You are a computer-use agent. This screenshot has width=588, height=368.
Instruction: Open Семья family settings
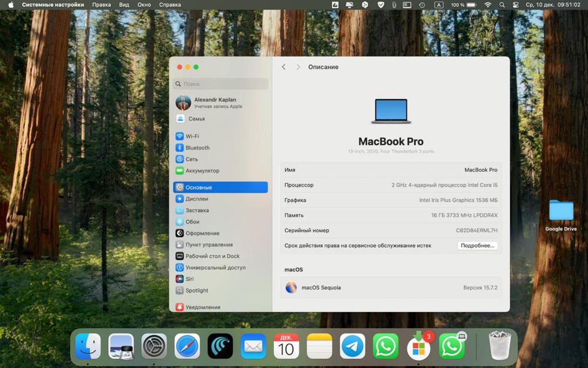(220, 119)
